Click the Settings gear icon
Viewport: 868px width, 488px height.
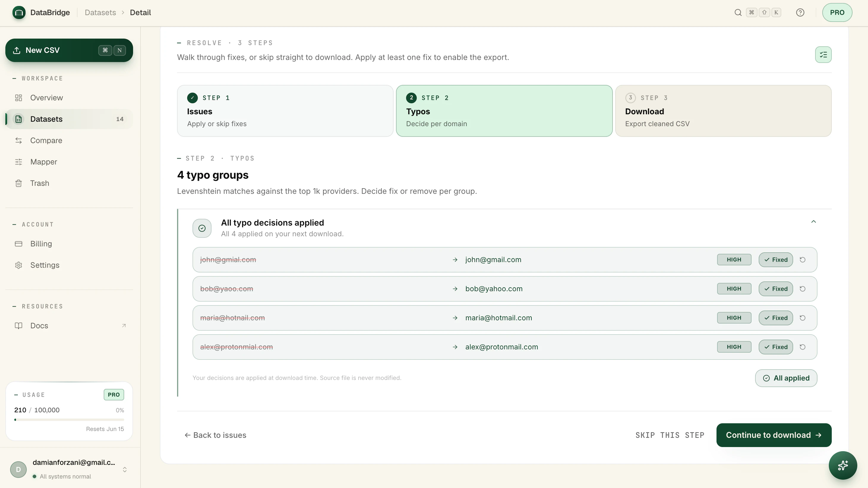tap(18, 265)
